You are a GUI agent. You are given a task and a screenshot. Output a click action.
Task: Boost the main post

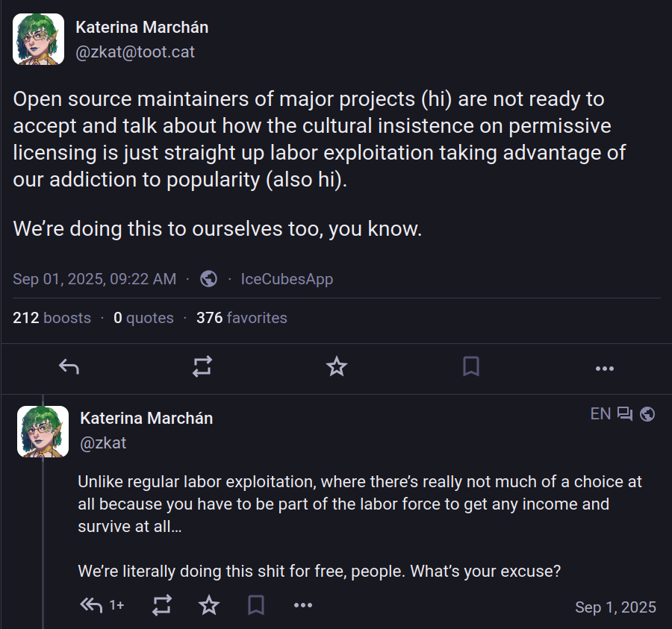coord(202,366)
